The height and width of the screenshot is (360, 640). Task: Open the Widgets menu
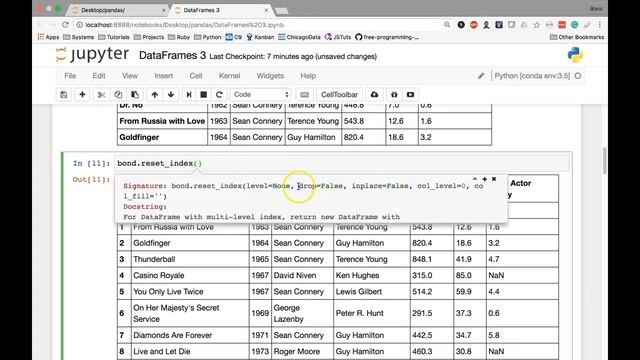270,76
